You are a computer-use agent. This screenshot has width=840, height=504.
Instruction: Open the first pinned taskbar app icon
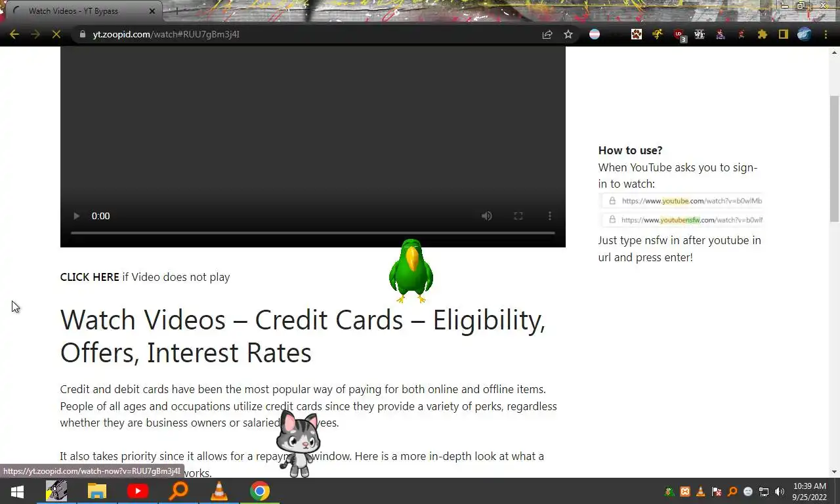(x=56, y=491)
